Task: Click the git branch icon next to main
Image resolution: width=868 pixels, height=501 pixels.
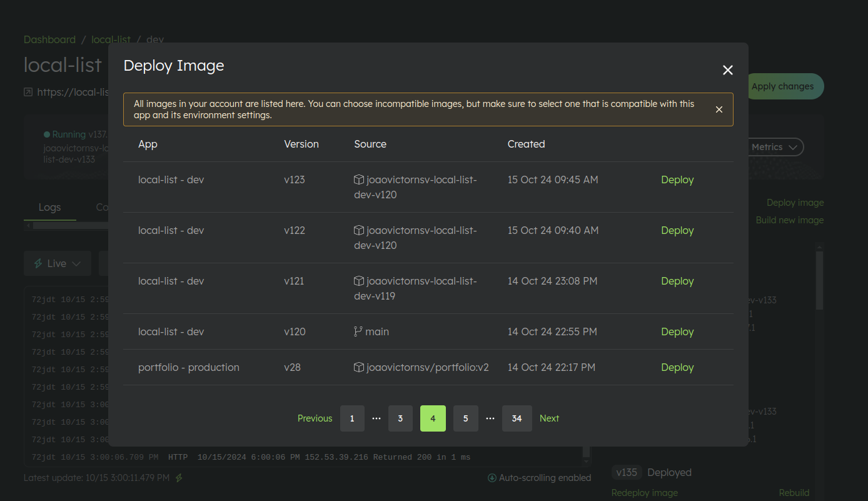Action: coord(358,331)
